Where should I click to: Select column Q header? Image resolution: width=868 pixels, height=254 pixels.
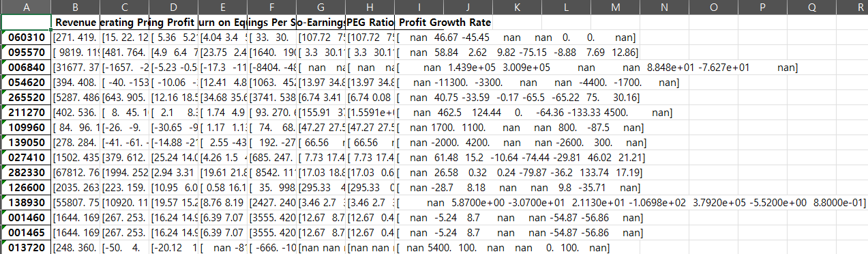point(811,7)
